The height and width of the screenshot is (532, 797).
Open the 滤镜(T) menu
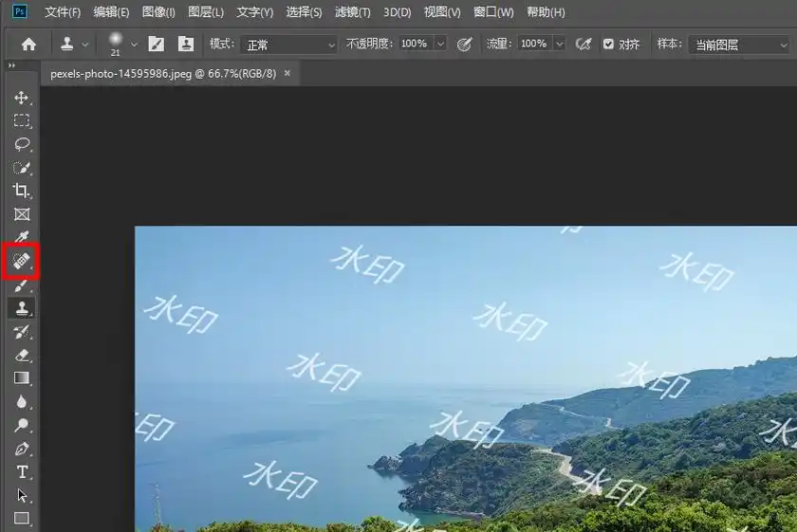coord(353,12)
